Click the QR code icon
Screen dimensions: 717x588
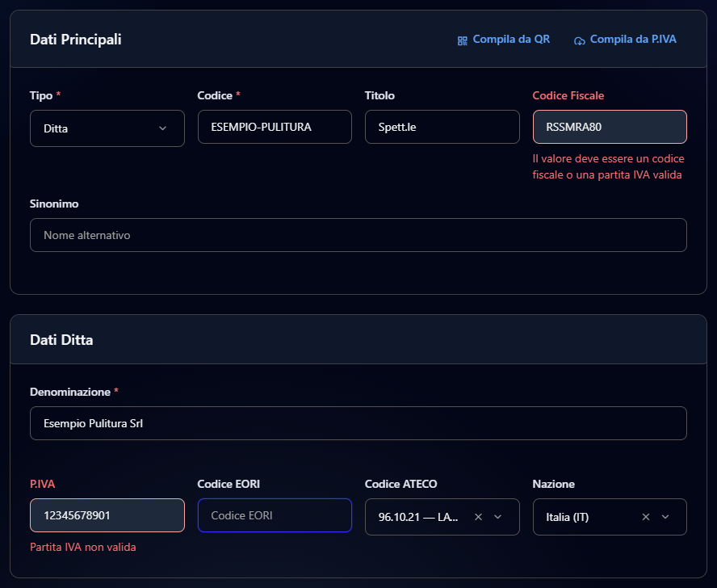coord(463,41)
